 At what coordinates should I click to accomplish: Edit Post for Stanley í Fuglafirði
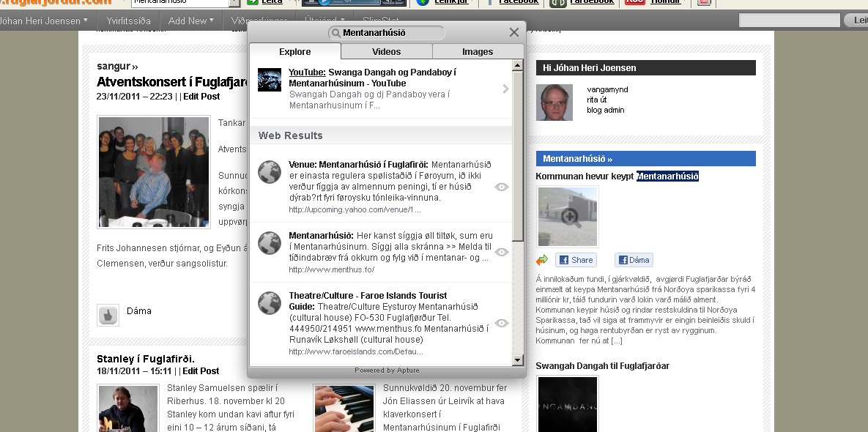(x=201, y=371)
